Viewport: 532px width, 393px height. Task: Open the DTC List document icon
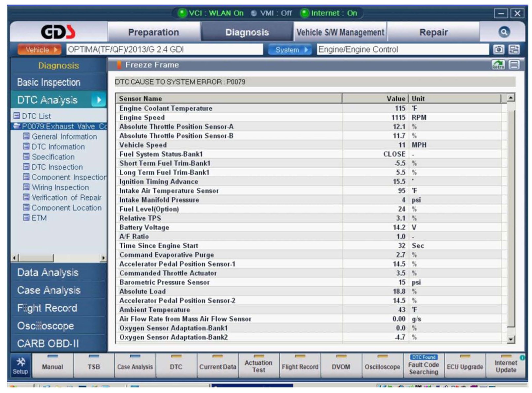click(16, 116)
